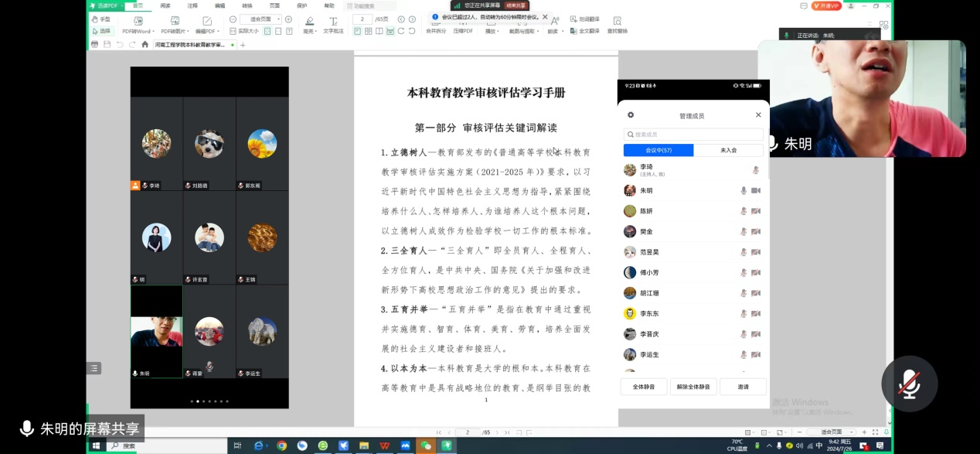Switch to the 未入会 tab
This screenshot has width=980, height=454.
tap(728, 150)
